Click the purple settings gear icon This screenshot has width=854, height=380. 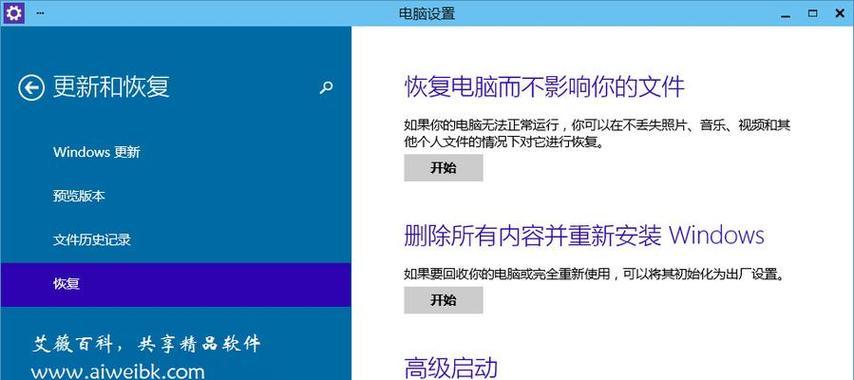(x=13, y=13)
